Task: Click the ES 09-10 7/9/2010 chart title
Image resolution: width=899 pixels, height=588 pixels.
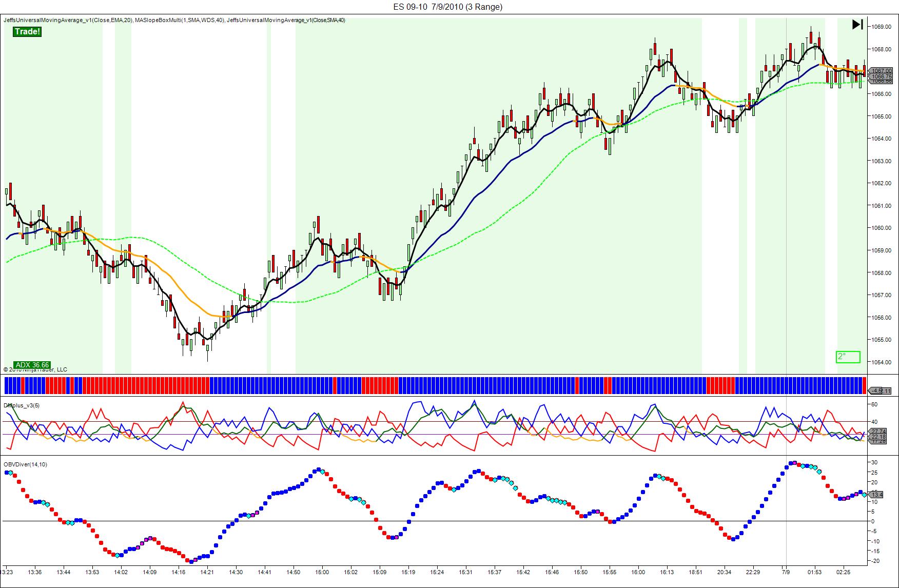Action: tap(448, 7)
